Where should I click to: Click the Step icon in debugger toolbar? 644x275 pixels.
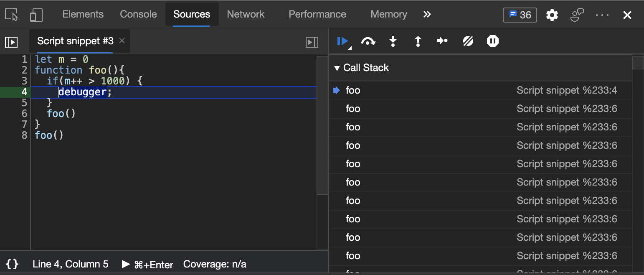point(442,41)
